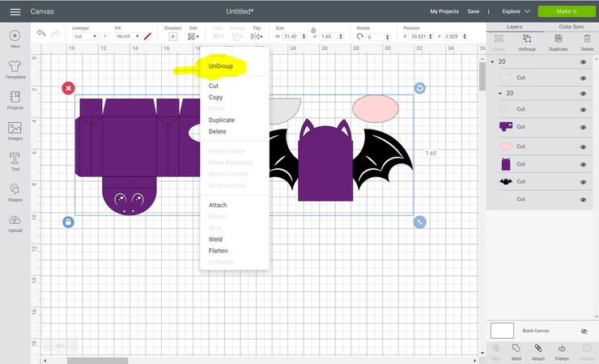Open the Shapes tool
Screen dimensions: 599x364
pyautogui.click(x=15, y=193)
